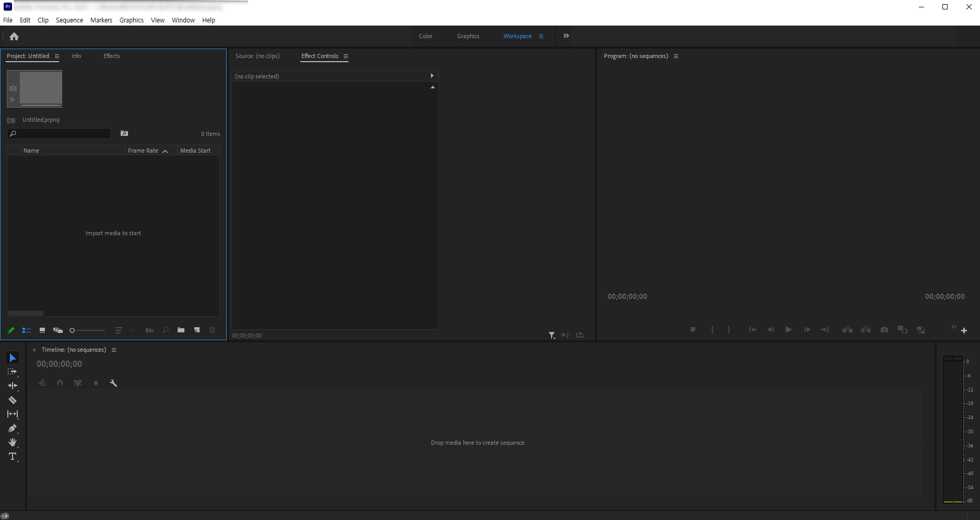Expand Program monitor transport overflow chevron

pos(953,327)
